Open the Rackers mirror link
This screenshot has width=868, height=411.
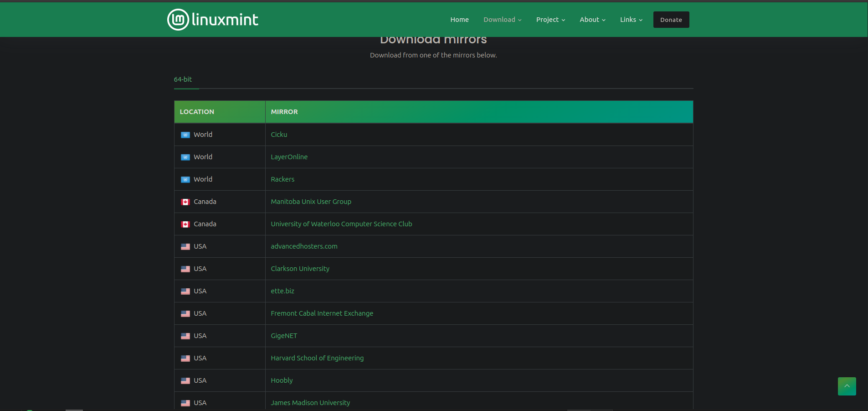tap(282, 179)
